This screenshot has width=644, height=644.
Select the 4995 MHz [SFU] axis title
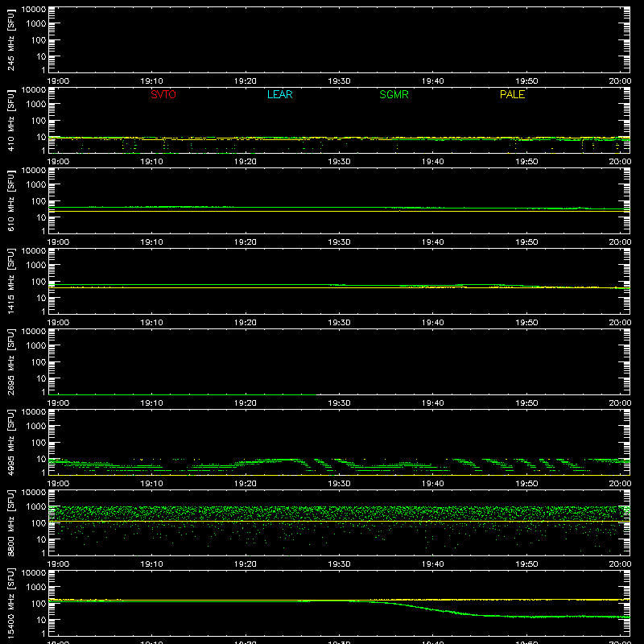tap(11, 442)
